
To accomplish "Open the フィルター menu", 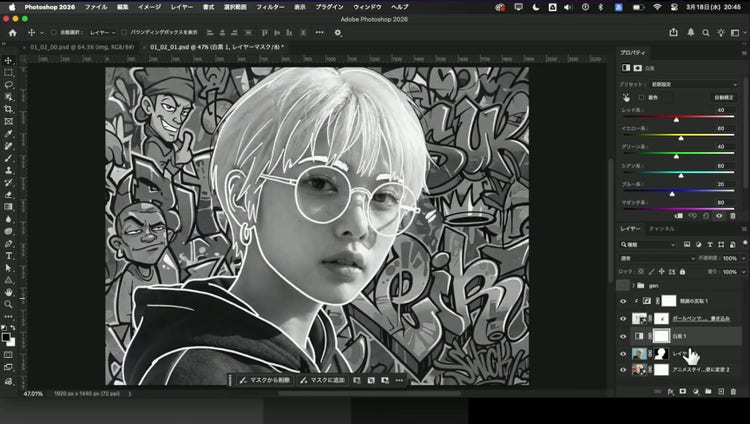I will point(269,6).
